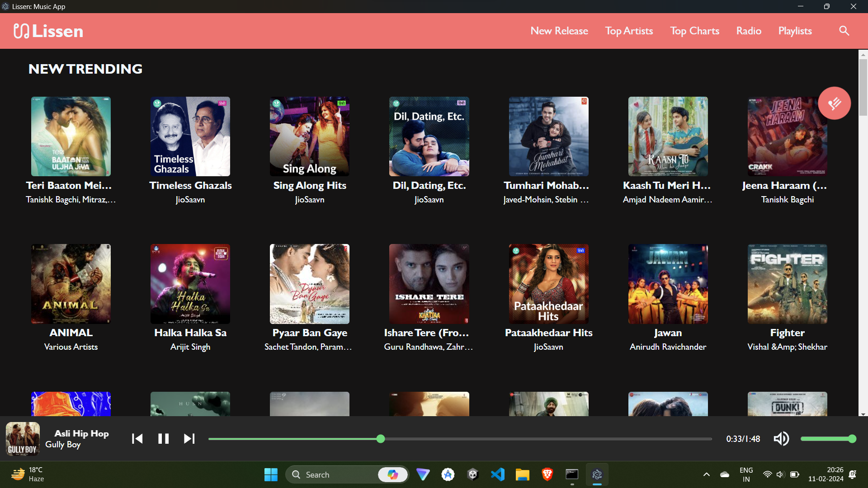
Task: Skip to next track
Action: pos(189,439)
